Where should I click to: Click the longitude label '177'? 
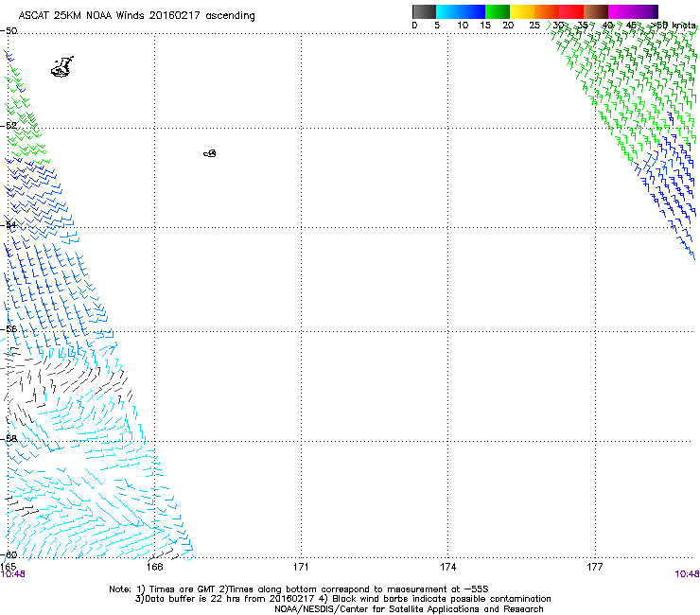coord(595,567)
